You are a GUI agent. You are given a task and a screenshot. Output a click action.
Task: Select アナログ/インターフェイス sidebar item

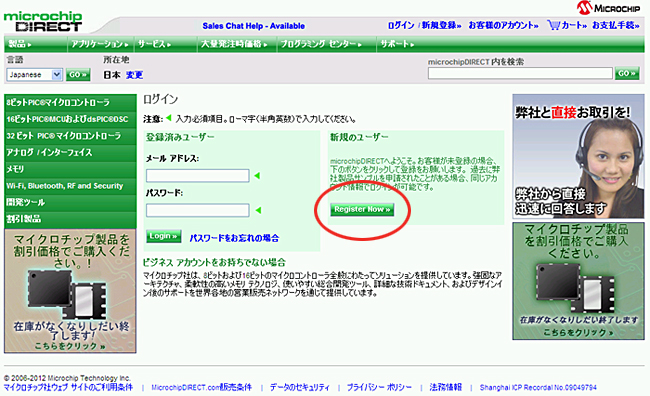click(x=70, y=152)
